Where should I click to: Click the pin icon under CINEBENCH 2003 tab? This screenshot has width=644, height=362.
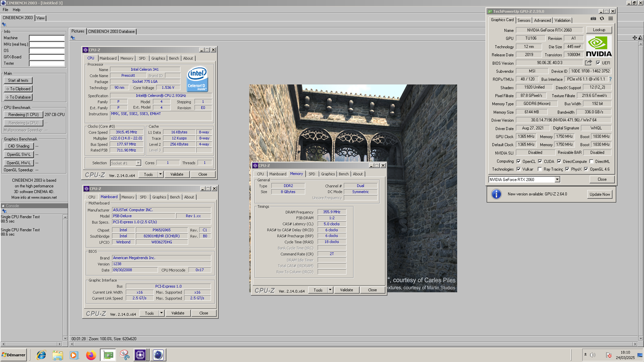point(4,24)
